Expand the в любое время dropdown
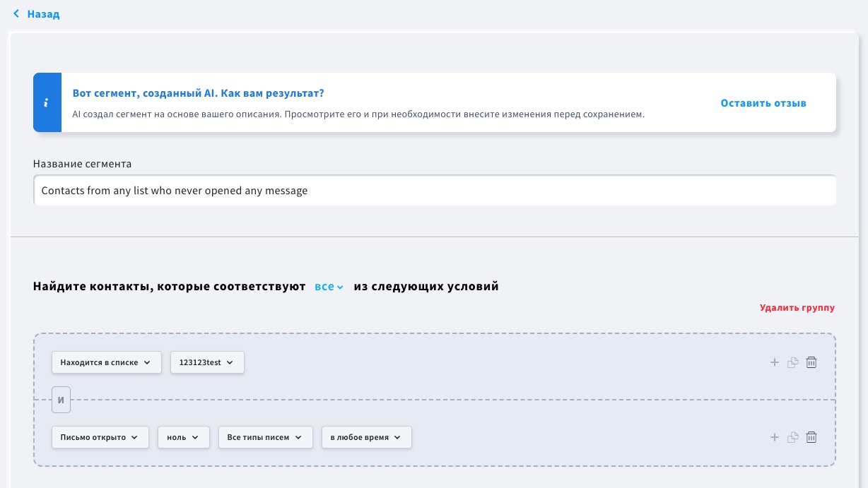 [x=366, y=437]
